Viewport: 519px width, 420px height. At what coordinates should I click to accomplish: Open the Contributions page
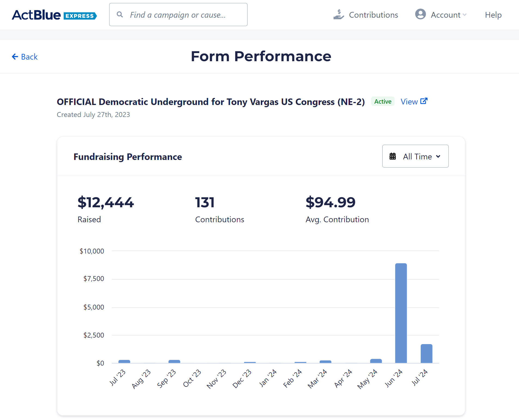pyautogui.click(x=373, y=15)
